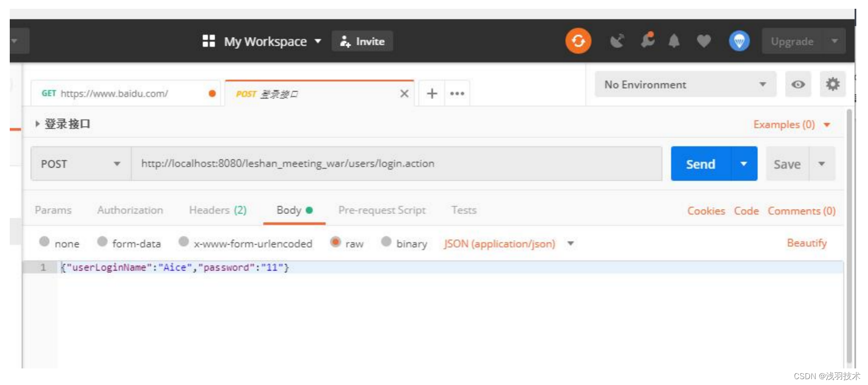Click the heart icon in header
The width and height of the screenshot is (868, 385).
pyautogui.click(x=703, y=41)
